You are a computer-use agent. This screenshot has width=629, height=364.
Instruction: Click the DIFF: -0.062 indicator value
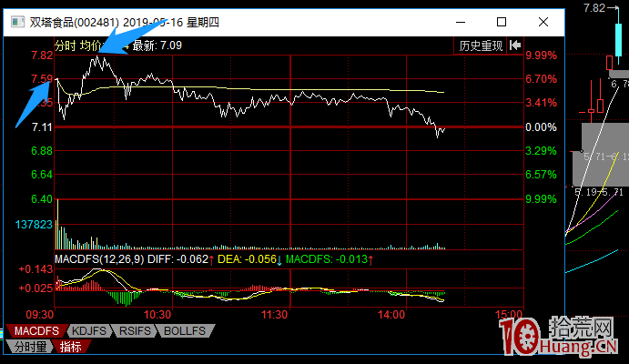pos(178,259)
